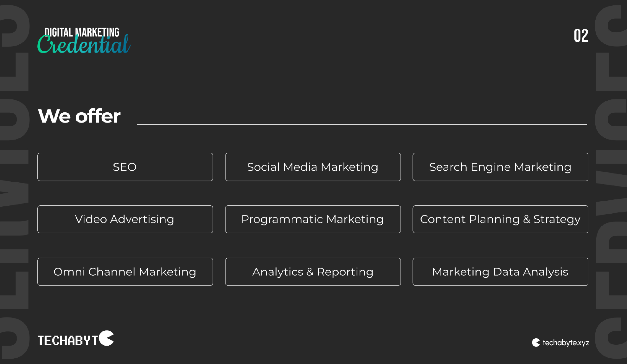The height and width of the screenshot is (364, 627).
Task: Click the cursive Credential word
Action: [x=84, y=44]
